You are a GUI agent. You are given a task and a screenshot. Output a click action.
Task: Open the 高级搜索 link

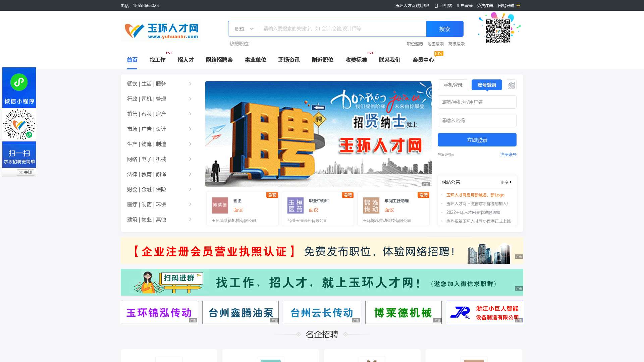tap(457, 44)
